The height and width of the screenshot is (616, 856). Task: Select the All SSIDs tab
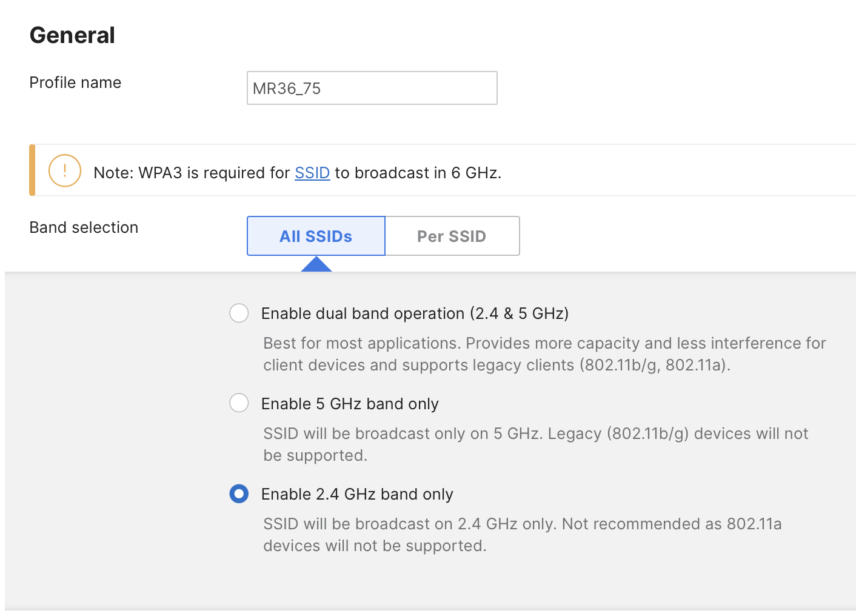pos(315,236)
